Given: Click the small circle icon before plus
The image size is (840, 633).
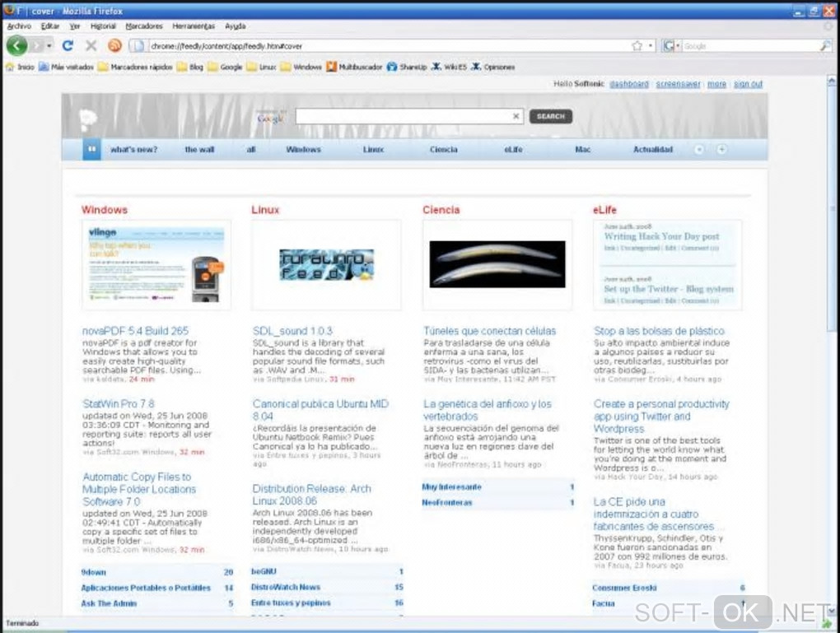Looking at the screenshot, I should 699,150.
